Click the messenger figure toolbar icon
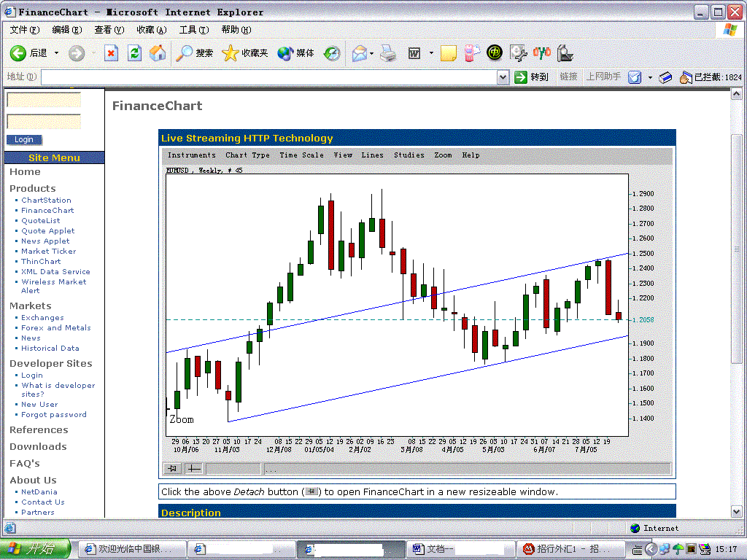747x560 pixels. [565, 52]
